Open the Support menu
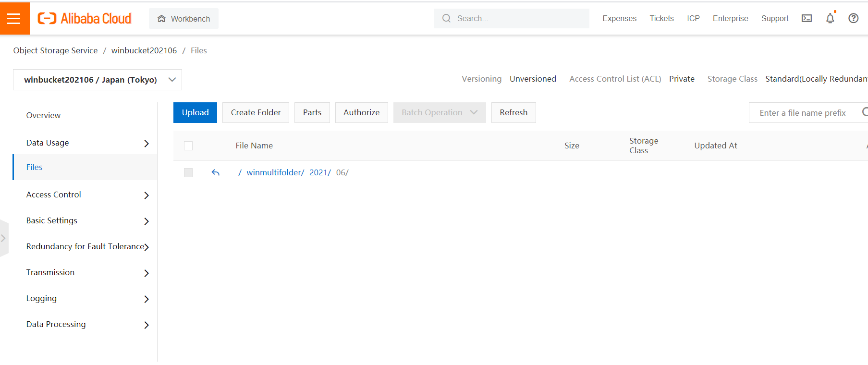868x365 pixels. pyautogui.click(x=775, y=18)
